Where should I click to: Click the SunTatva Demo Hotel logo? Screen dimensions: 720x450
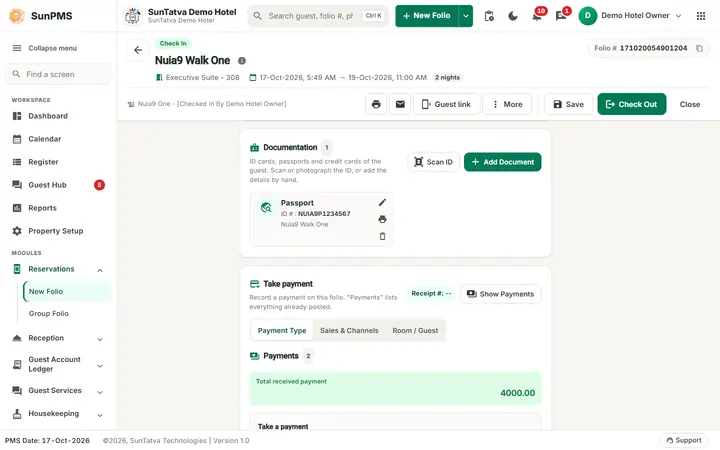click(133, 16)
